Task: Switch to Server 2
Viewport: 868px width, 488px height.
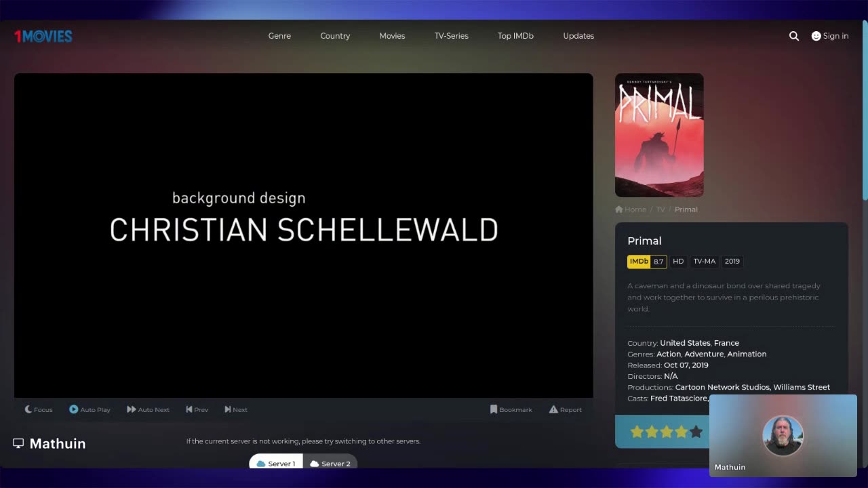Action: click(330, 462)
